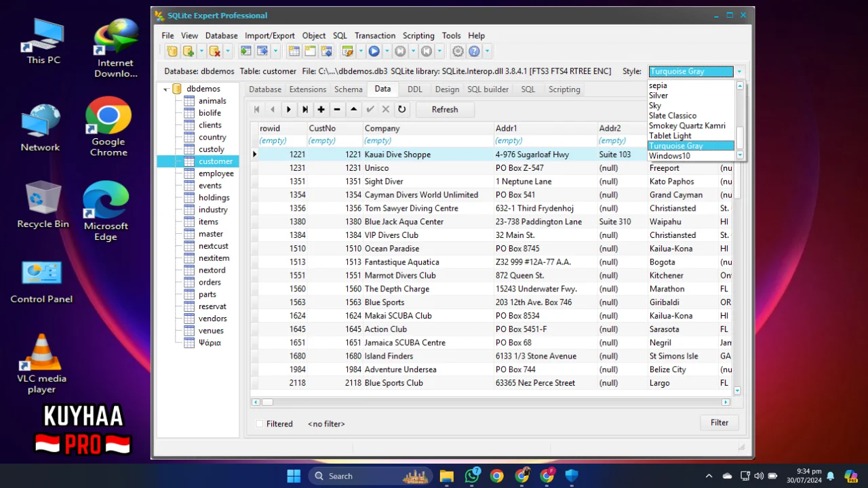The width and height of the screenshot is (868, 488).
Task: Click the gray step-forward toolbar icon
Action: (400, 52)
